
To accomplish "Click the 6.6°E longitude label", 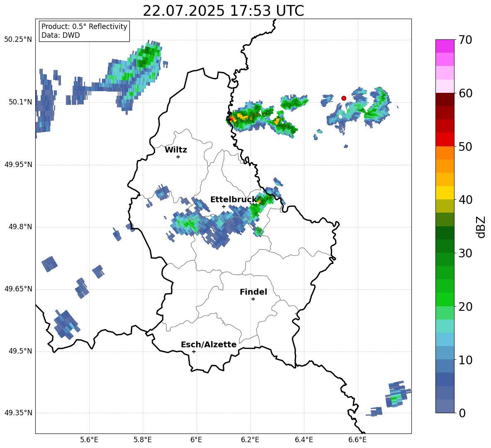I will 357,440.
